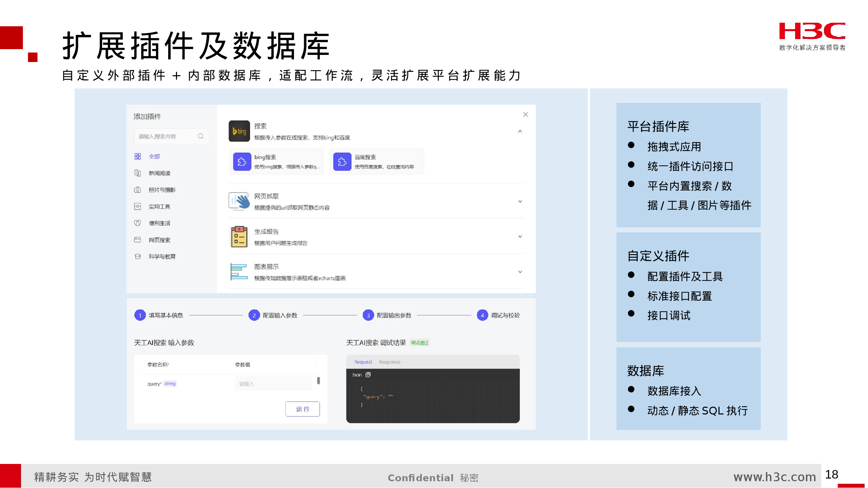Close the 添加插件 dialog
The height and width of the screenshot is (488, 868).
tap(525, 115)
